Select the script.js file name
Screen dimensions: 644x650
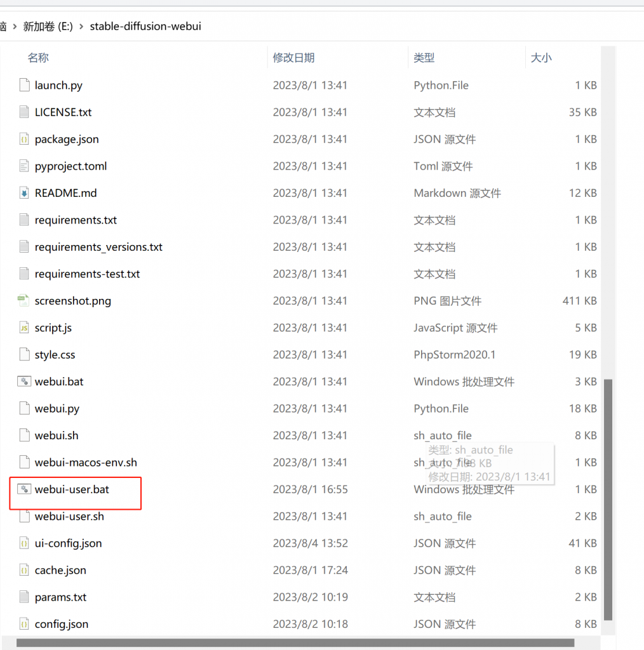point(53,328)
